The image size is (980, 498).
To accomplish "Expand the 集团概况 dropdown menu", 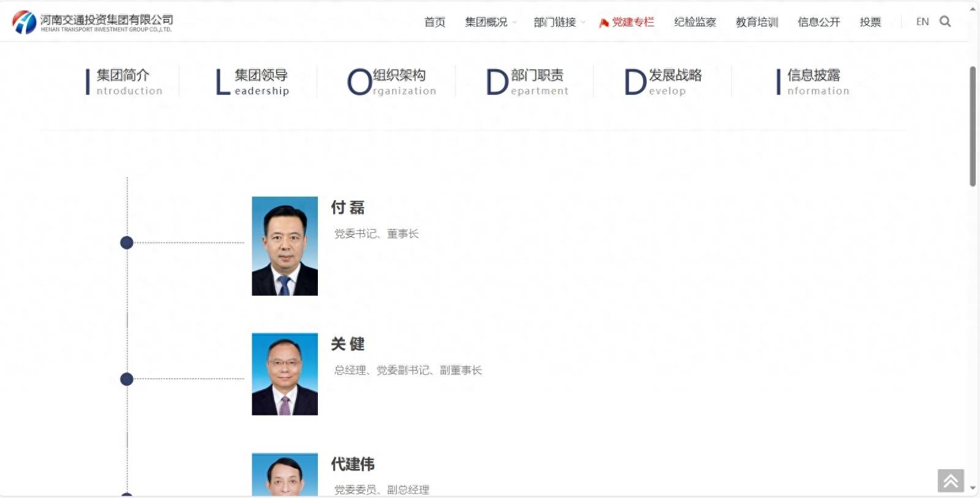I will pyautogui.click(x=490, y=22).
